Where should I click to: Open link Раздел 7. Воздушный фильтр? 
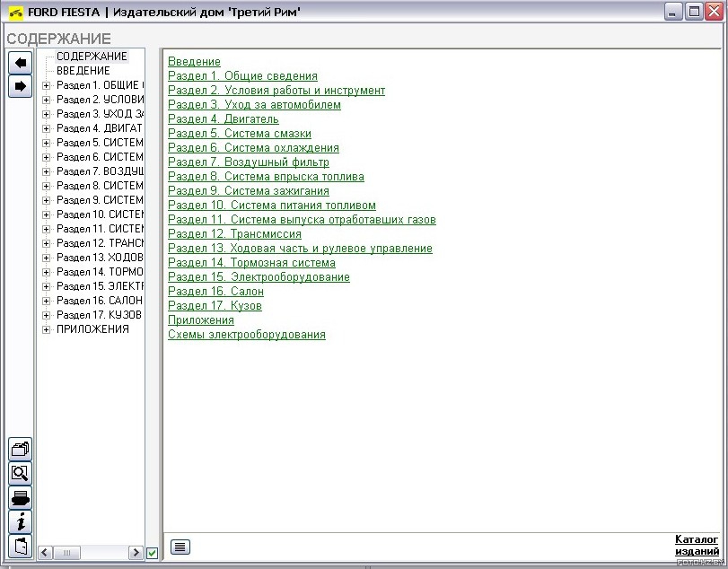[249, 162]
